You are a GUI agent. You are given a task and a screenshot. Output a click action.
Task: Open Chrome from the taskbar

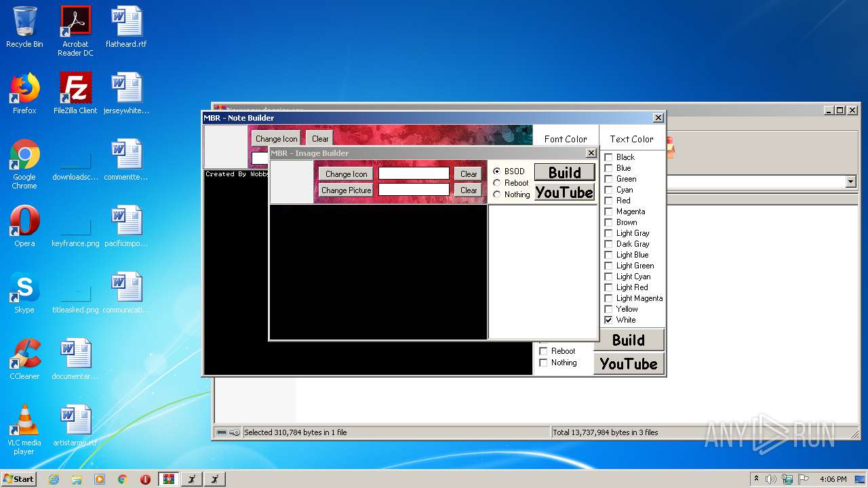click(123, 479)
